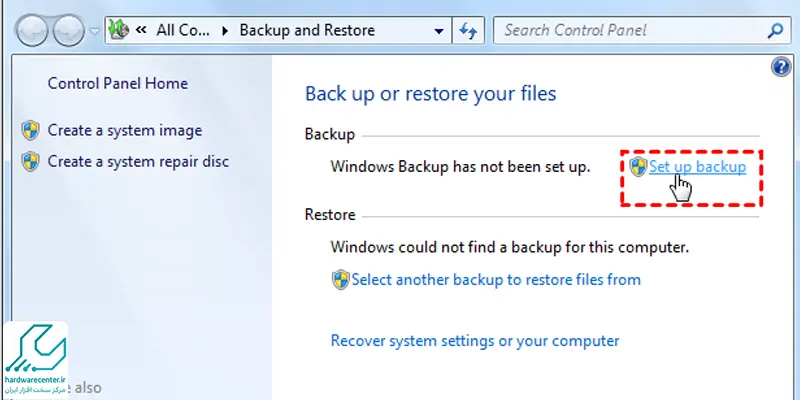Open Select another backup to restore files from
The image size is (800, 400).
point(496,280)
